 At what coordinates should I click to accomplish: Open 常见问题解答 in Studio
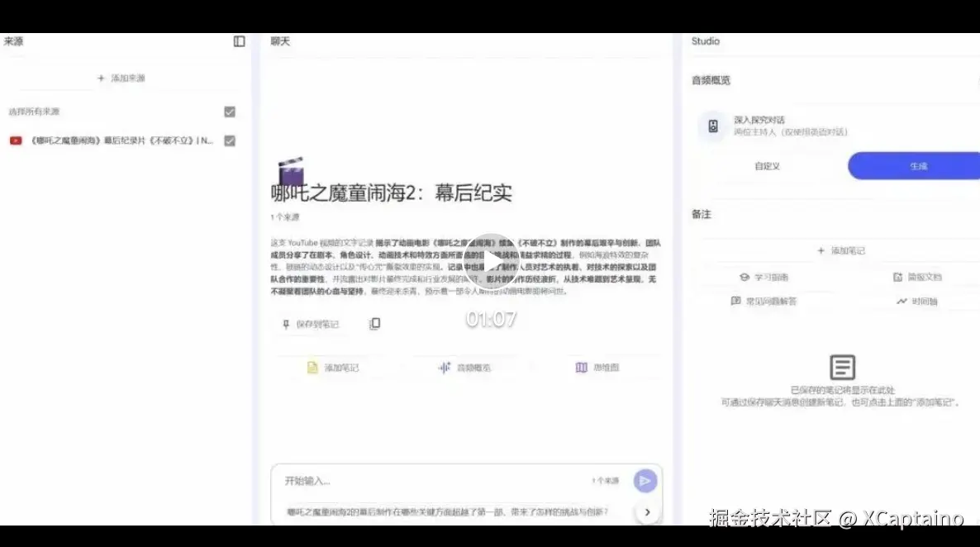764,302
